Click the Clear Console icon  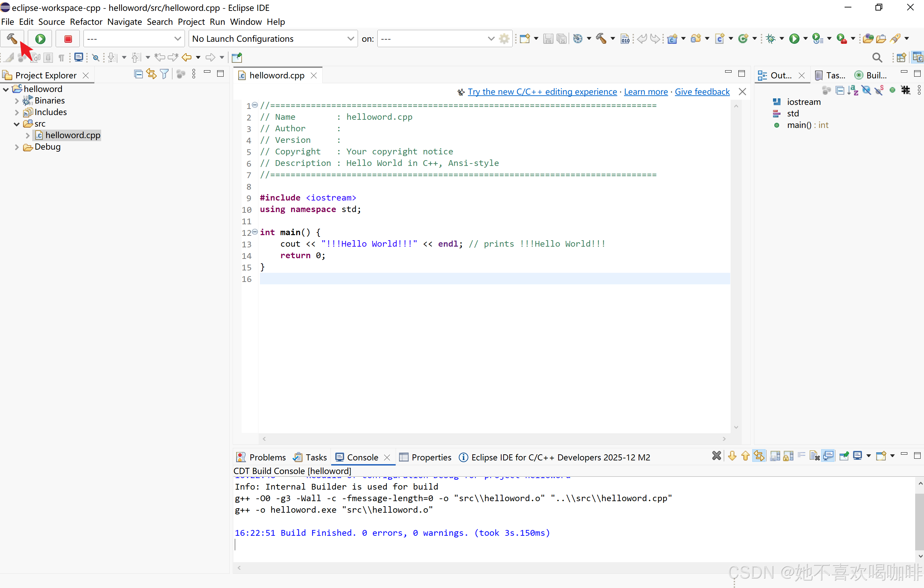click(x=815, y=456)
